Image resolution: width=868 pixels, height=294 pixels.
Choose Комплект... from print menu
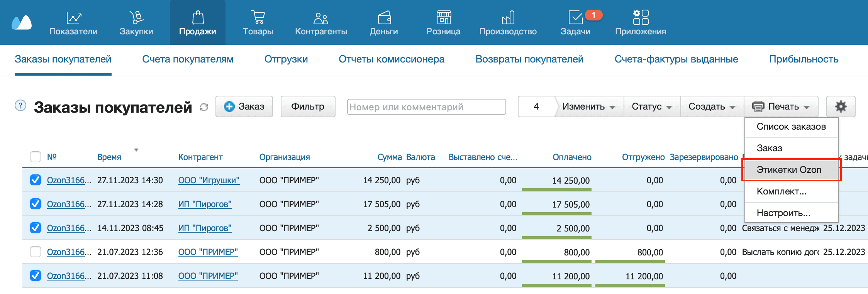click(791, 191)
